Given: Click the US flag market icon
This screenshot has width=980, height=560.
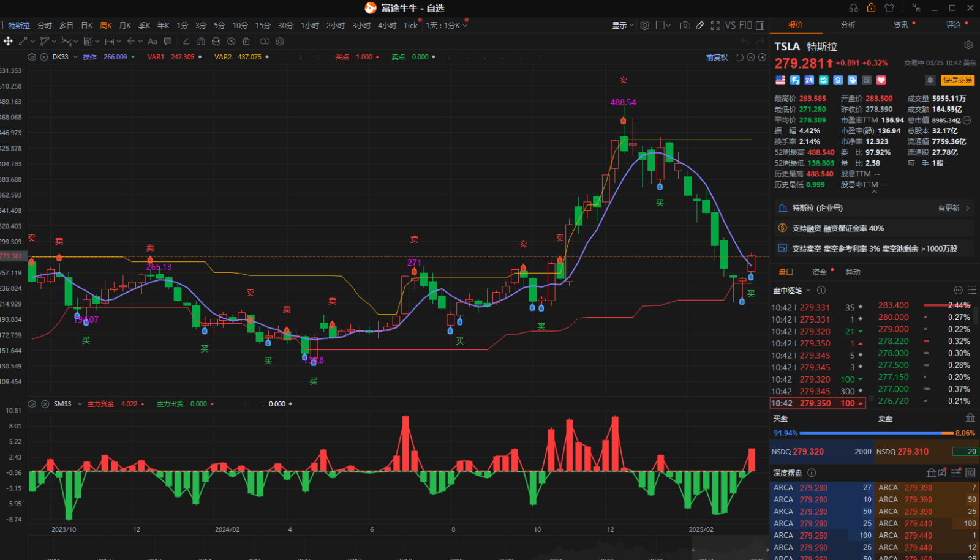Looking at the screenshot, I should pyautogui.click(x=780, y=80).
